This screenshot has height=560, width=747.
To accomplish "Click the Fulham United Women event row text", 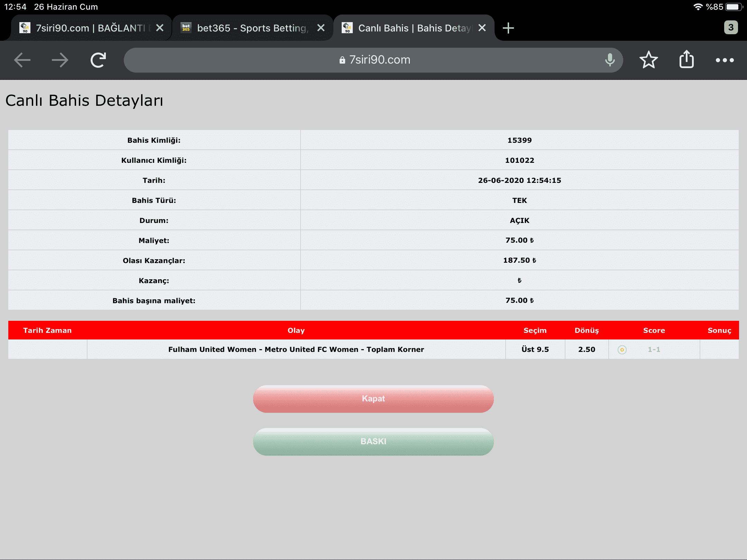I will coord(296,349).
